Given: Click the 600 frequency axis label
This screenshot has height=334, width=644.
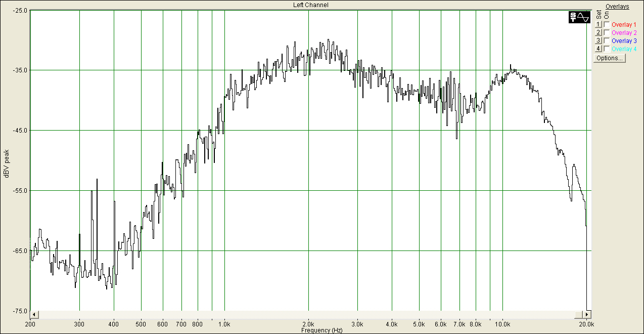Looking at the screenshot, I should (x=163, y=323).
